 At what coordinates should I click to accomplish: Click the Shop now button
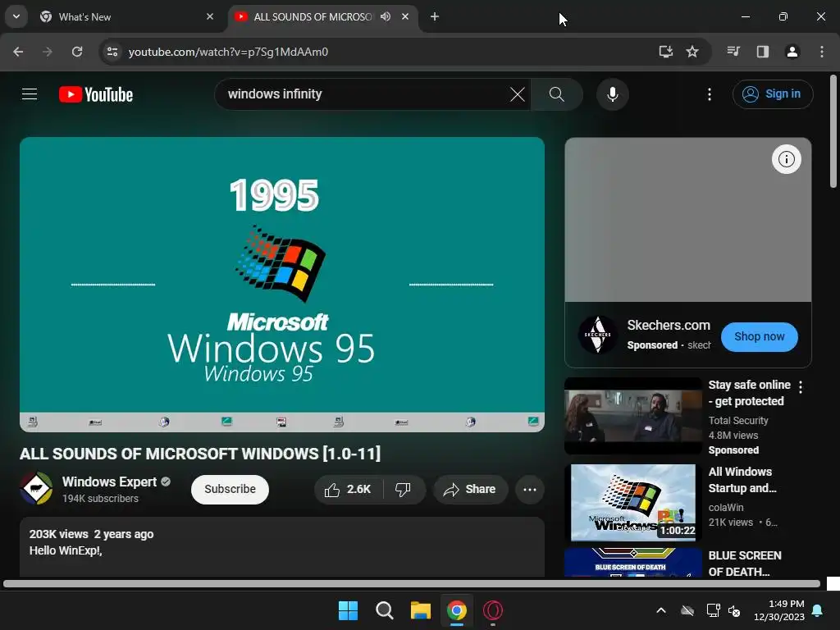[x=759, y=337]
